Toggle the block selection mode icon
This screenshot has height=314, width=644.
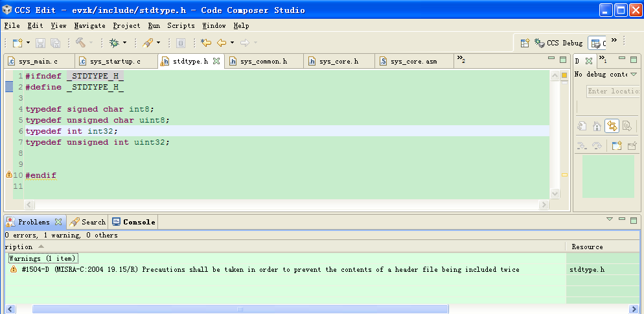181,42
